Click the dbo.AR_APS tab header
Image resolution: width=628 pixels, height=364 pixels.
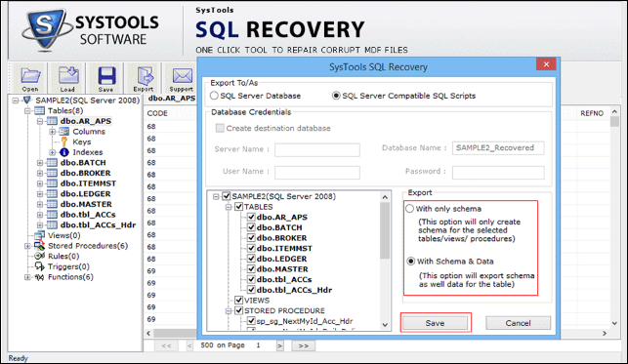(x=172, y=98)
